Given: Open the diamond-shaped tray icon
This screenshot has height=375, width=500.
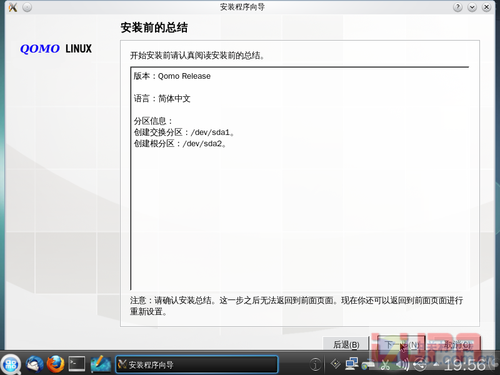Looking at the screenshot, I should [335, 364].
